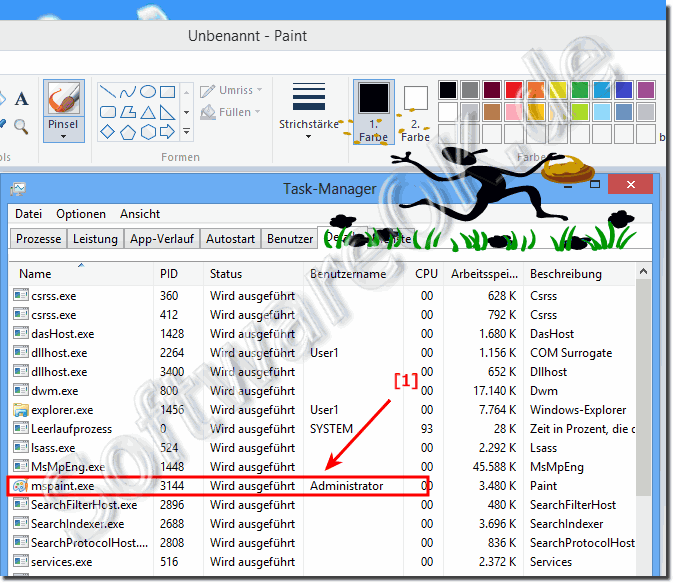
Task: Open the Optionen menu in Task-Manager
Action: (x=81, y=214)
